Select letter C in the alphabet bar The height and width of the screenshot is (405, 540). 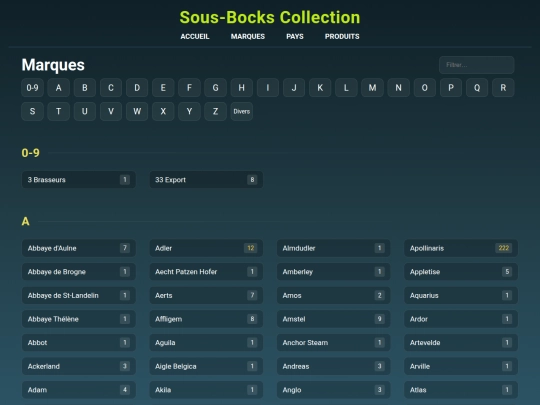pos(111,88)
